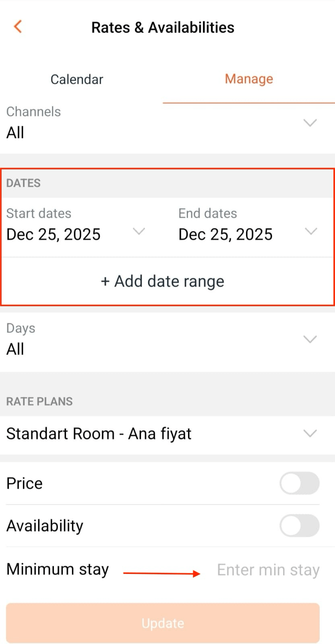Viewport: 335px width, 644px height.
Task: Enable the Price toggle
Action: click(x=299, y=483)
